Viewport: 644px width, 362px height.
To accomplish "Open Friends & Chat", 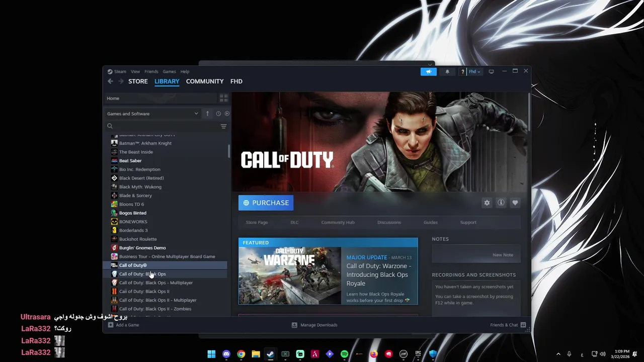I will point(508,325).
